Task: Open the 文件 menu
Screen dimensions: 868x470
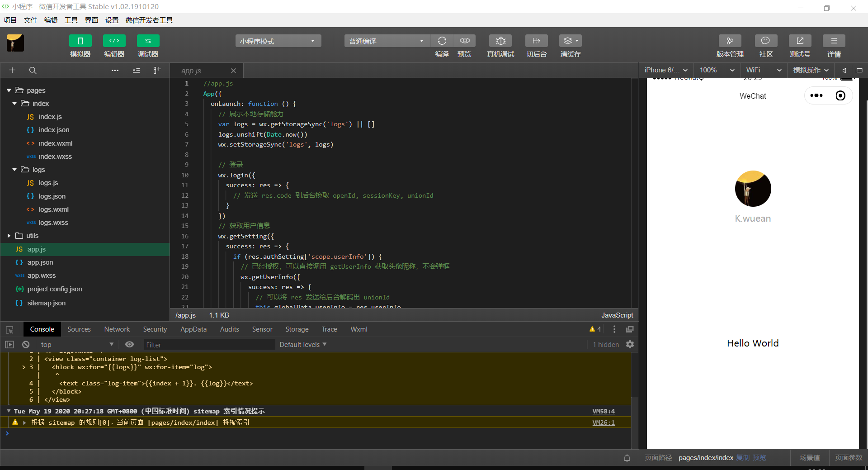Action: tap(30, 20)
